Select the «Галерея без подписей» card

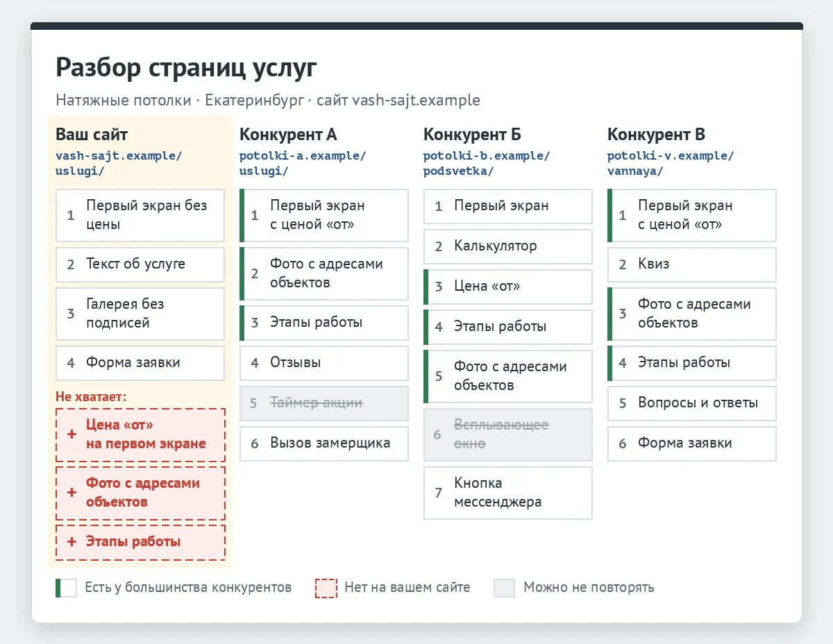140,314
